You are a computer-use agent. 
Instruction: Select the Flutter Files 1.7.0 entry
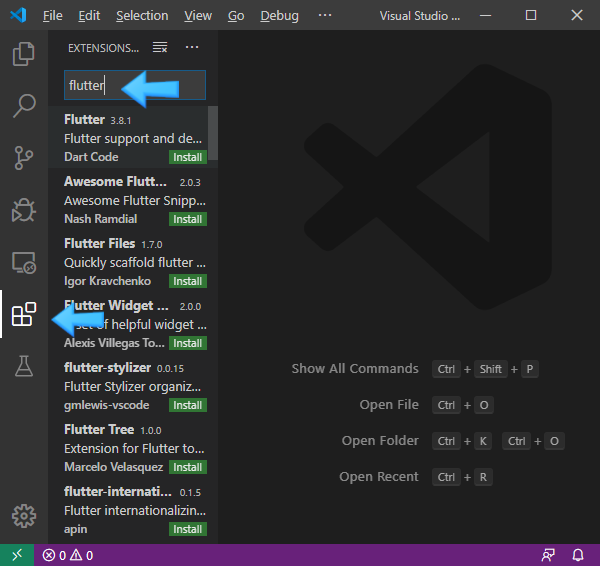(133, 261)
